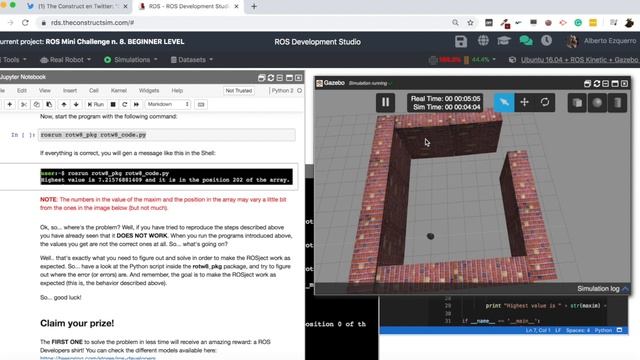This screenshot has height=360, width=640.
Task: Insert a sphere shape in Gazebo
Action: coord(597,102)
